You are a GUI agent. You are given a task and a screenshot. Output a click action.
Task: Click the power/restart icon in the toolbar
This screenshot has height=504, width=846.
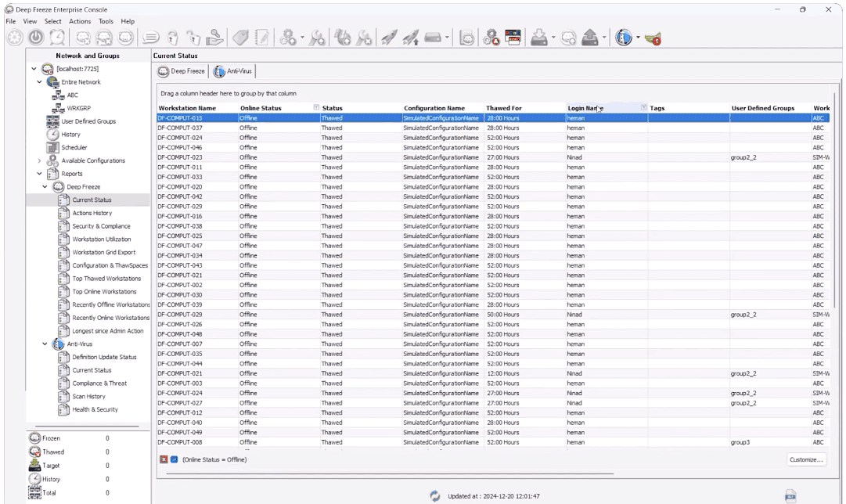click(x=36, y=38)
